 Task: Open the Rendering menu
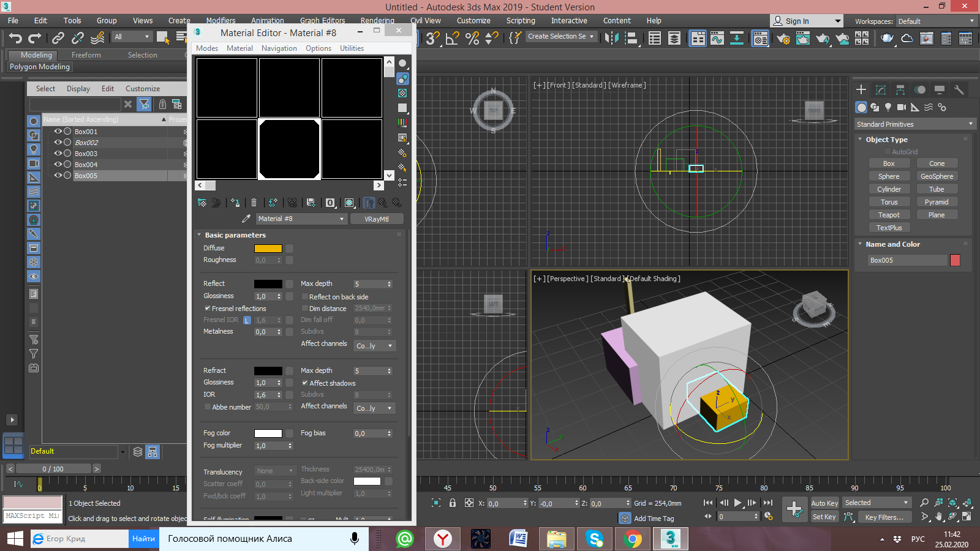tap(377, 20)
